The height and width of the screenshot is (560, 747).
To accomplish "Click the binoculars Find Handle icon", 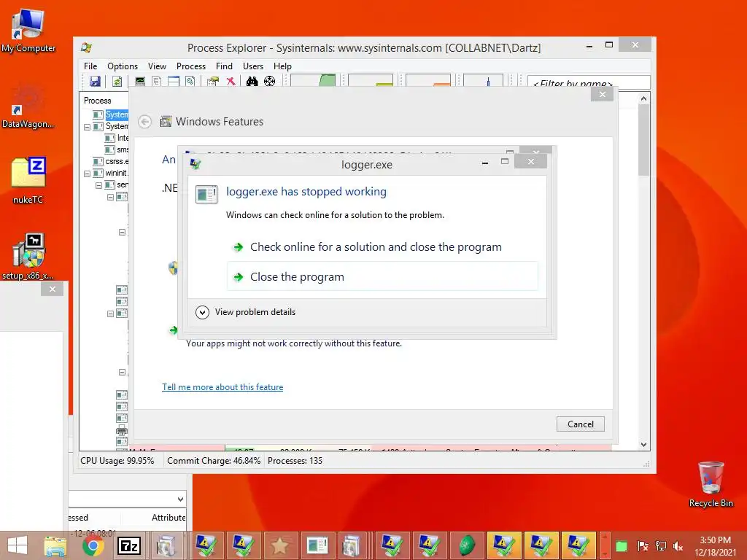I will pos(252,81).
